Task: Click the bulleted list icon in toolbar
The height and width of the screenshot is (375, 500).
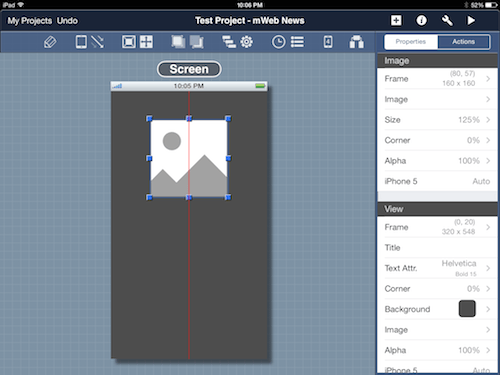Action: point(297,42)
